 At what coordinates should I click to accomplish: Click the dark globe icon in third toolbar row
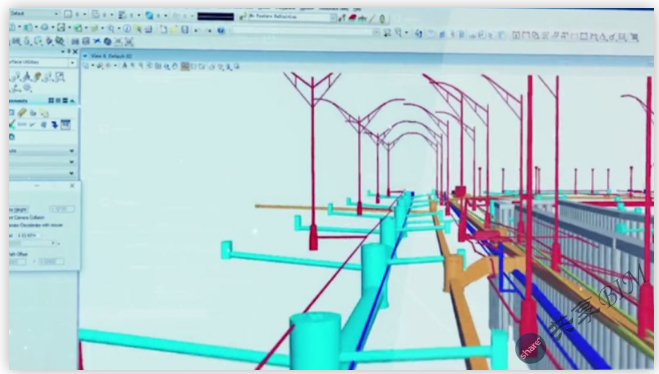108,42
